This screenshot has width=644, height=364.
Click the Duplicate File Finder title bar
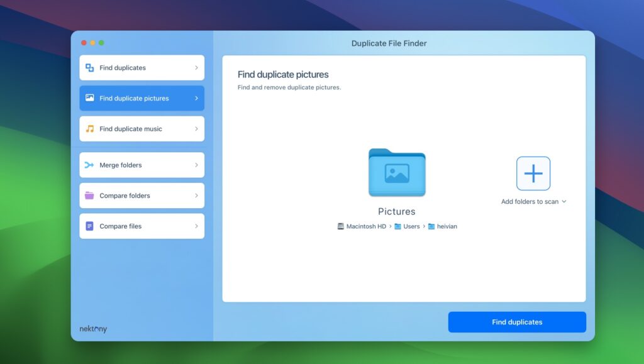click(x=388, y=43)
